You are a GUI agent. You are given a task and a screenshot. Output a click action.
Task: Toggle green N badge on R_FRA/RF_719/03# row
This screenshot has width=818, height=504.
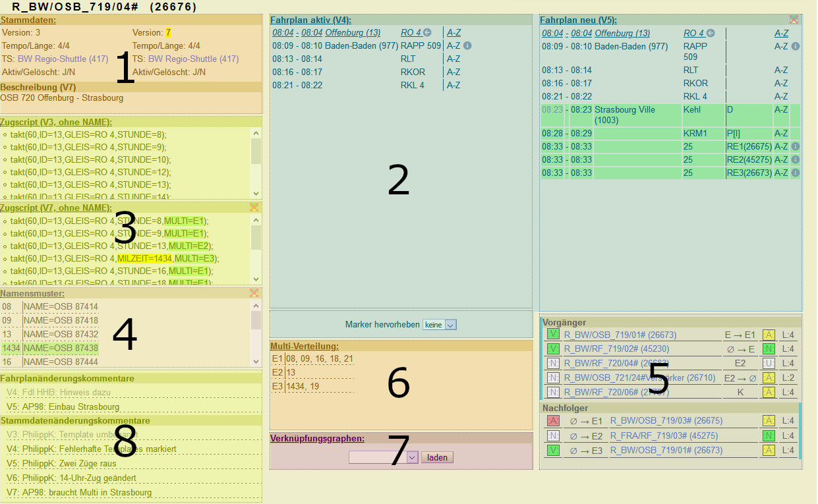pos(769,435)
